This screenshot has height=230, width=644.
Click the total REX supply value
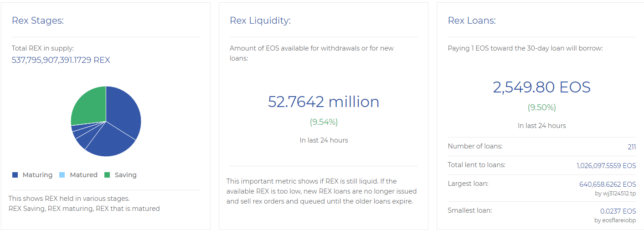[x=61, y=60]
